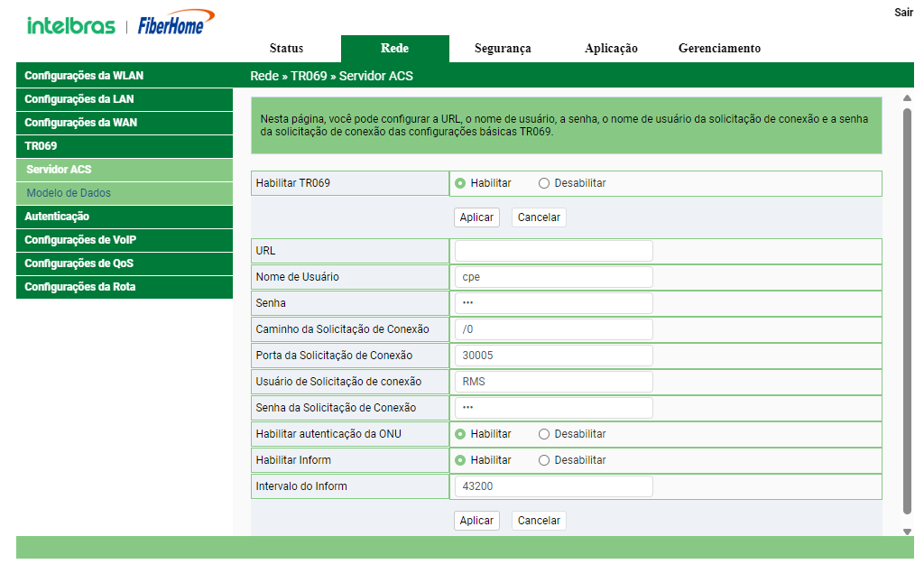This screenshot has height=564, width=924.
Task: Click Porta da Solicitação de Conexão field
Action: (x=553, y=356)
